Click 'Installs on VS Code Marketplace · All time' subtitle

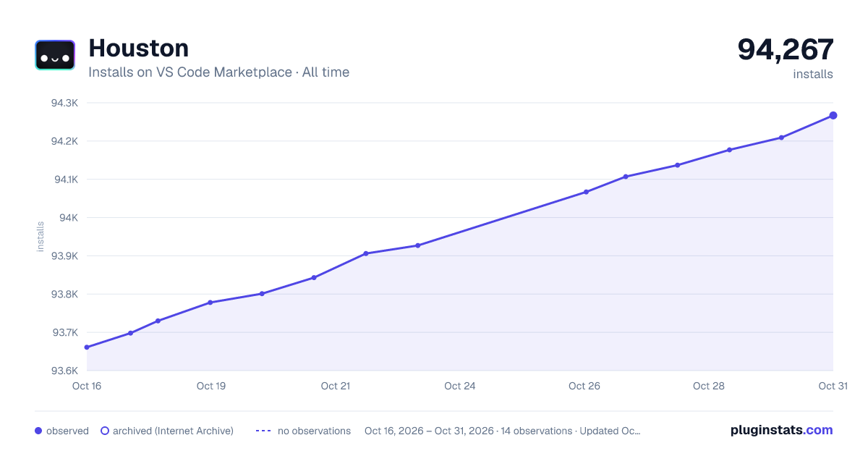(x=218, y=72)
